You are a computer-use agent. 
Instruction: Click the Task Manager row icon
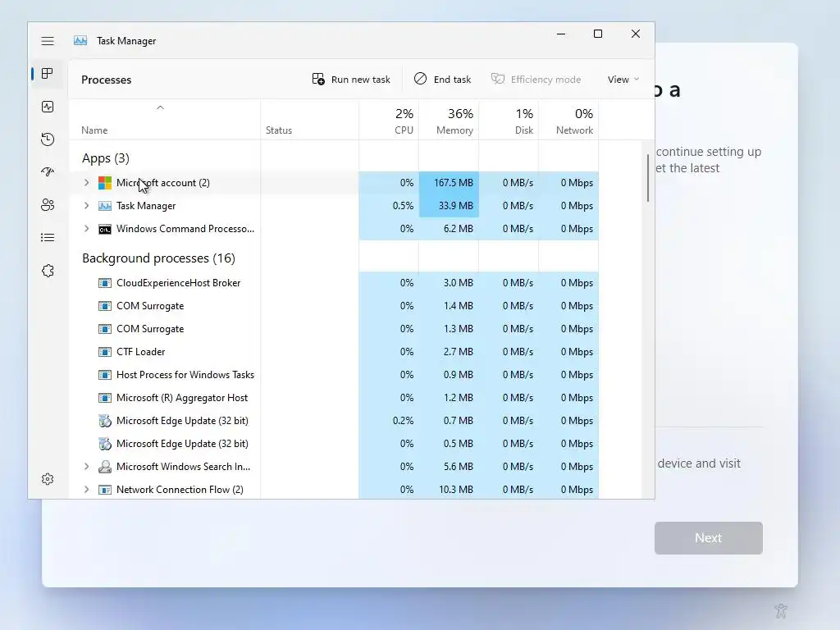105,206
